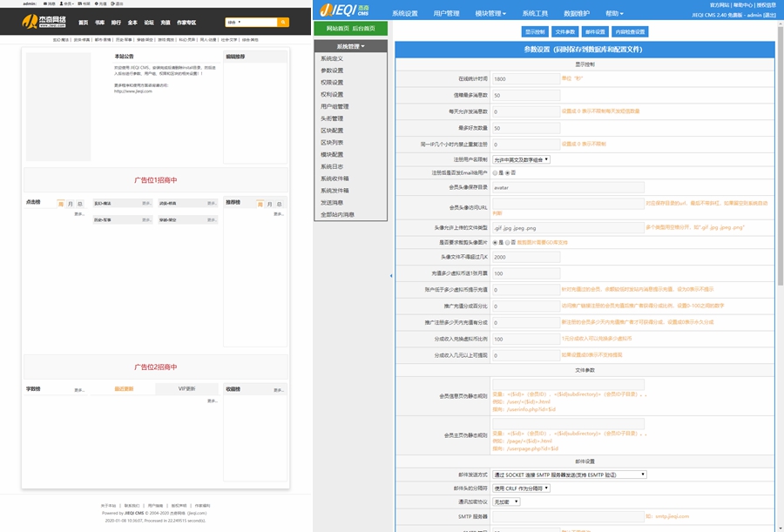Click the 书架 bookshelf icon in top bar
This screenshot has width=784, height=532.
tap(83, 3)
